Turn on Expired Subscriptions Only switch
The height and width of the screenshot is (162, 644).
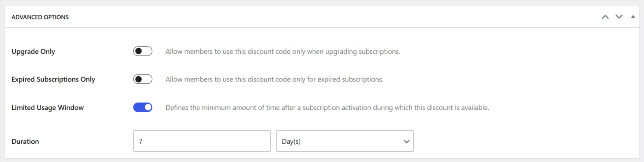pos(143,79)
